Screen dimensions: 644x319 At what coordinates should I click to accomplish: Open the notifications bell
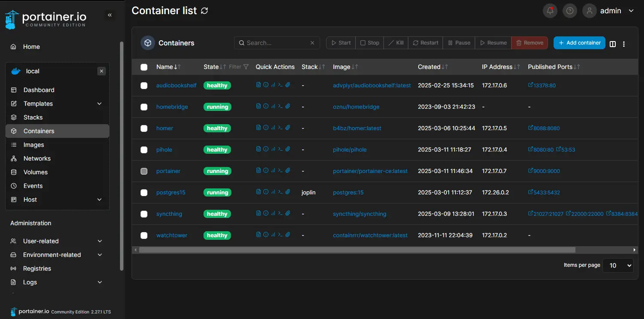(550, 11)
